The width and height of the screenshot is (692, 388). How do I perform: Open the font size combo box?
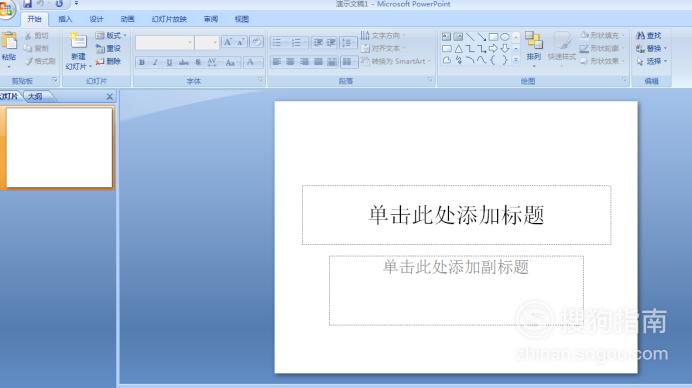pos(207,42)
